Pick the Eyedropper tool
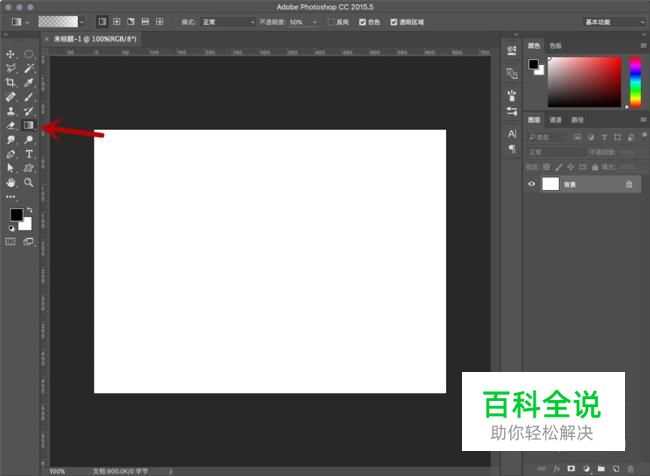The width and height of the screenshot is (650, 476). tap(29, 82)
